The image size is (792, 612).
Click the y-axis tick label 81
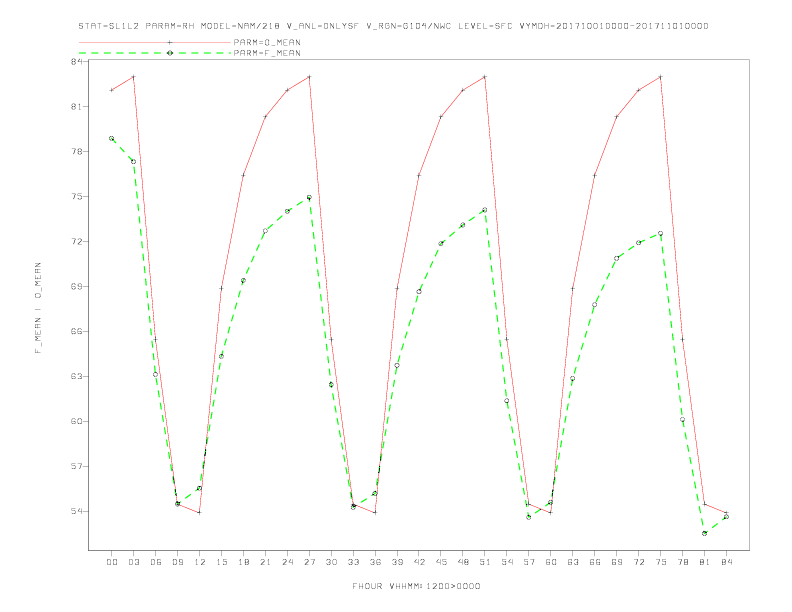pos(76,107)
